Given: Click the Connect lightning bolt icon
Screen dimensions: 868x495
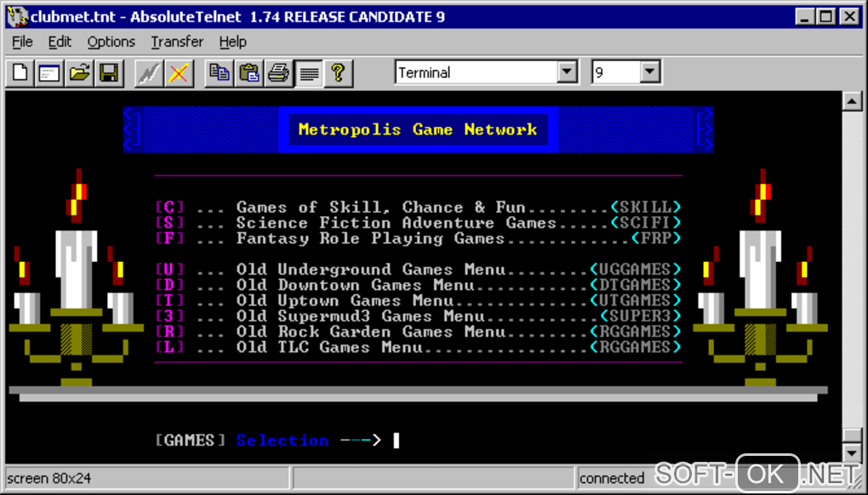Looking at the screenshot, I should 149,72.
